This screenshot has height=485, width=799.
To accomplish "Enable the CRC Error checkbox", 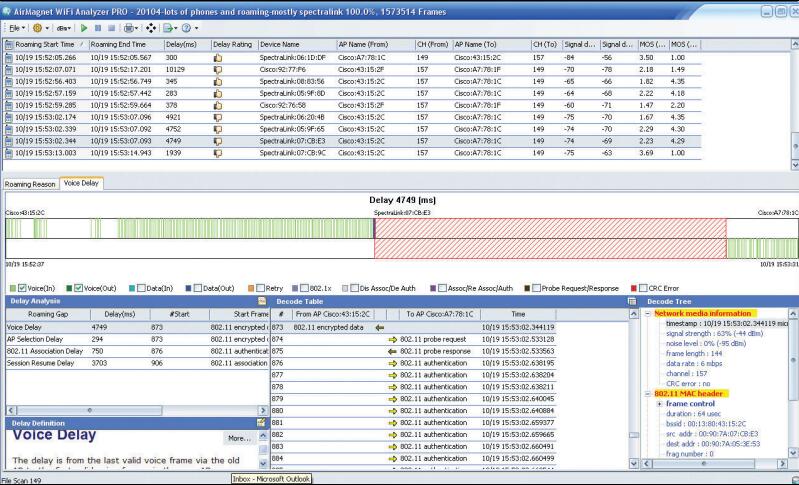I will tap(643, 288).
